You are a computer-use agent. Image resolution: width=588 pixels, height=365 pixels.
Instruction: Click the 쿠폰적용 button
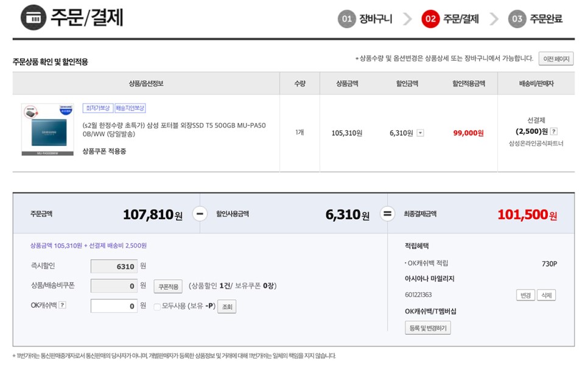point(168,287)
